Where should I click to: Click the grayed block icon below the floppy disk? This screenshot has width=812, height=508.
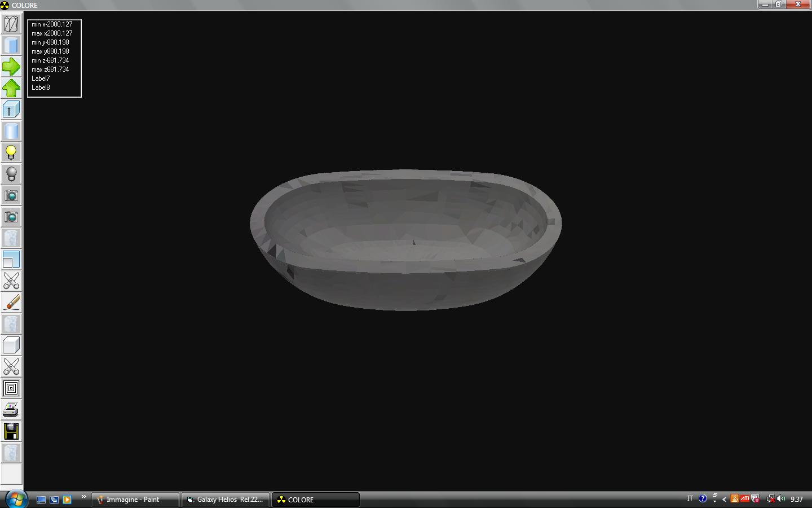pos(11,453)
